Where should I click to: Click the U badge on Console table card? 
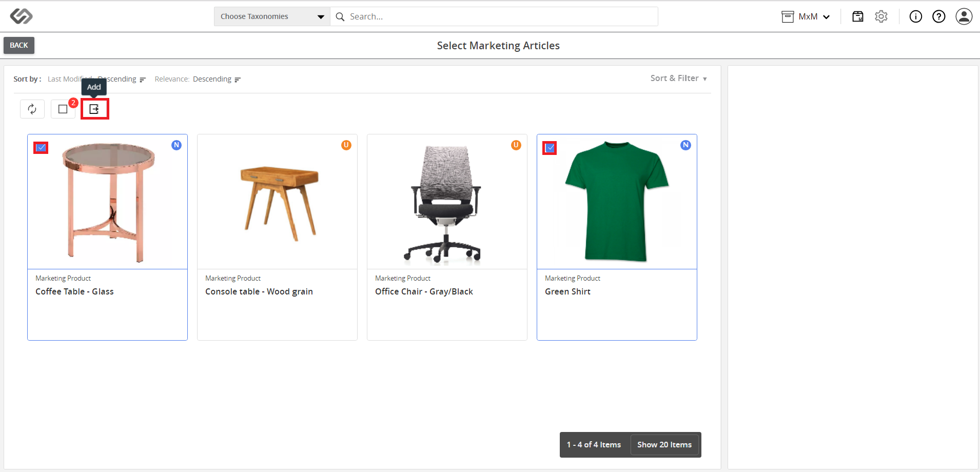pyautogui.click(x=346, y=145)
